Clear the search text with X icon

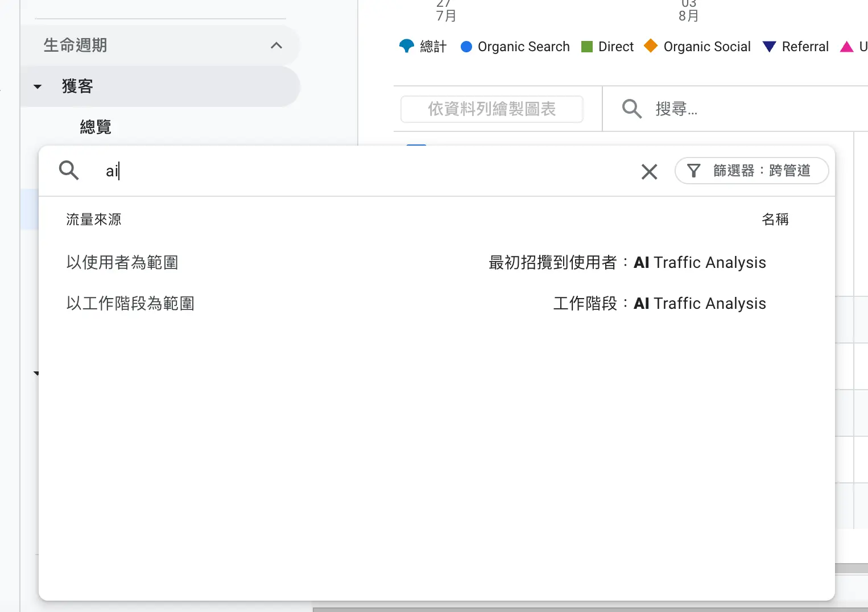tap(649, 171)
